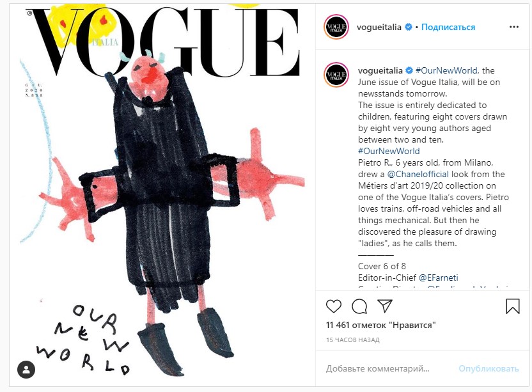Open Vogue Italia header profile picture
The image size is (532, 392).
336,27
